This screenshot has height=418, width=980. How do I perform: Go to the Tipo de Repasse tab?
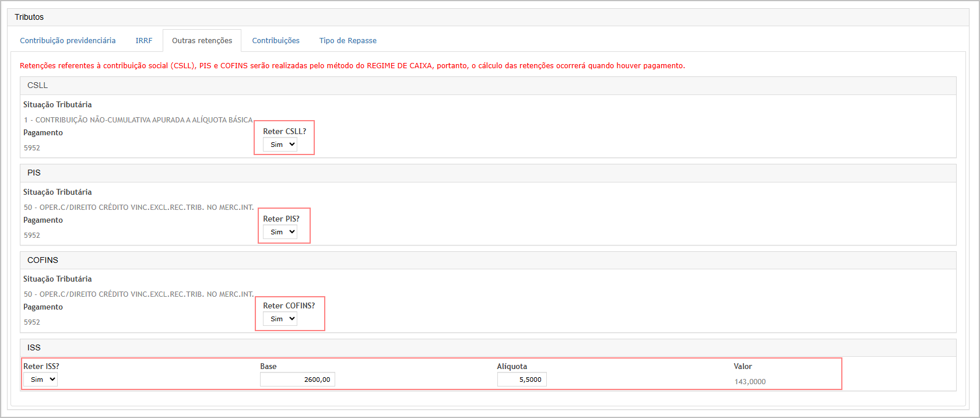coord(348,41)
